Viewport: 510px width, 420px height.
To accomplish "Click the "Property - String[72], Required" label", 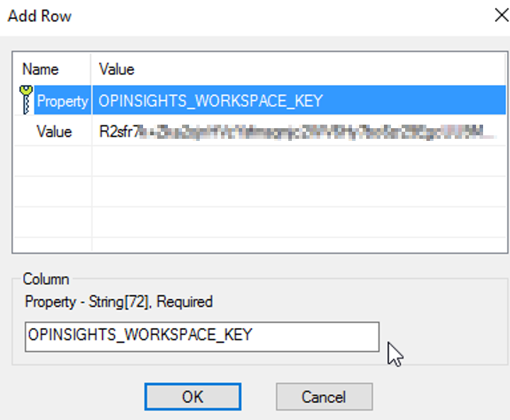I will point(119,302).
